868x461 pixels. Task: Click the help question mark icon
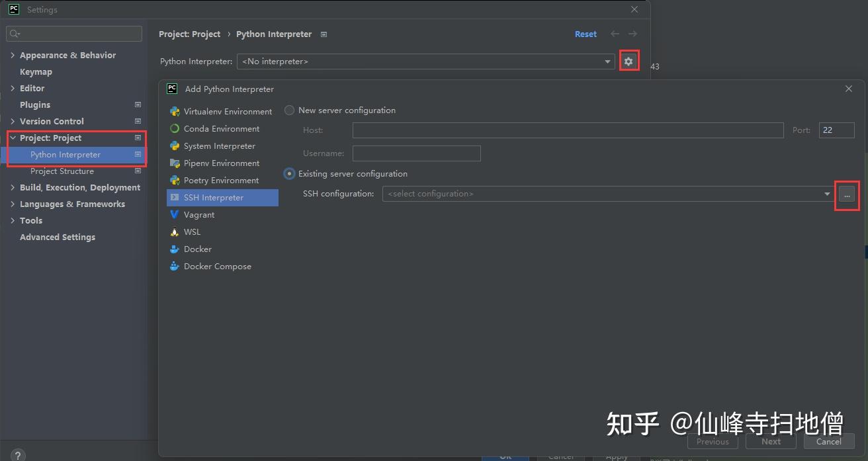(17, 454)
